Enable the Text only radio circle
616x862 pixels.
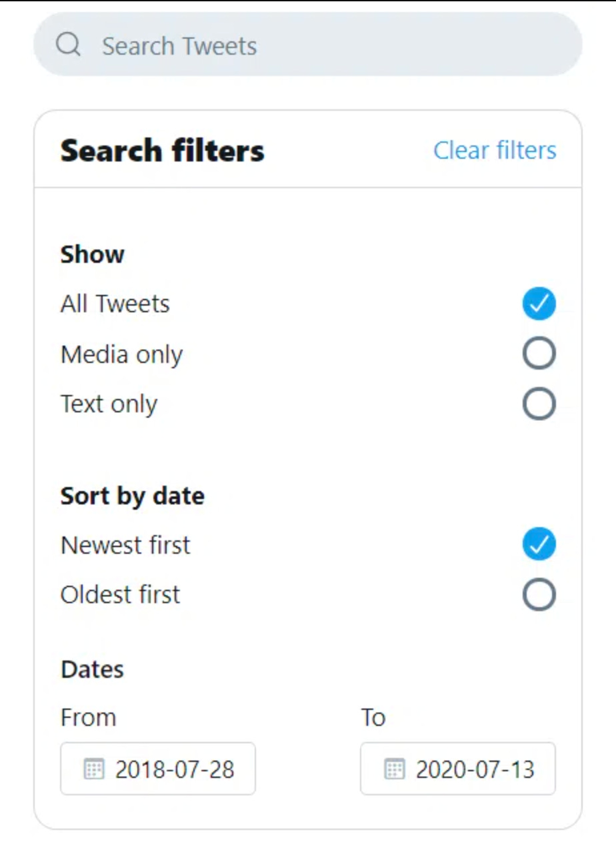click(x=539, y=404)
